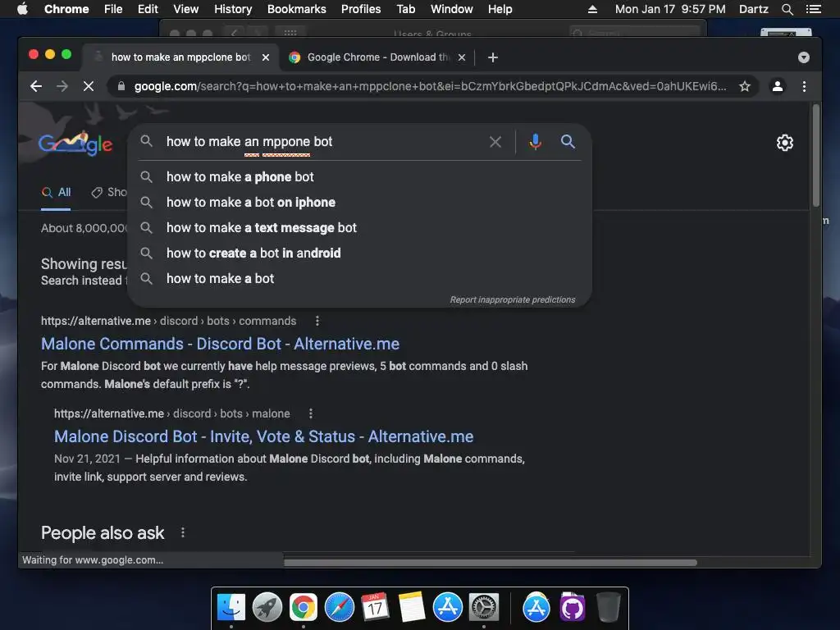Click the vertical page scrollbar
Screen dimensions: 840x630
point(816,155)
